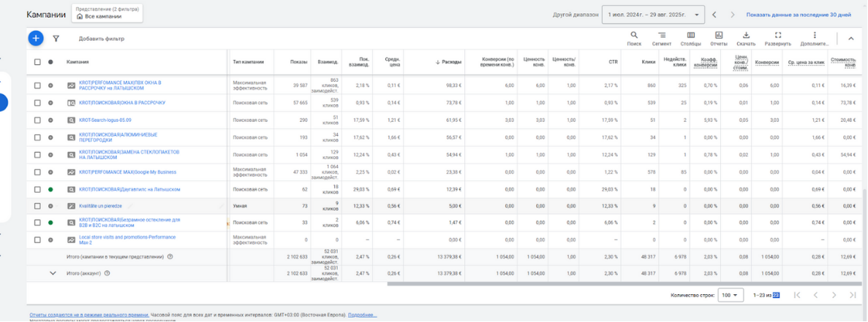Open the Дополнительно more options menu

(x=815, y=38)
